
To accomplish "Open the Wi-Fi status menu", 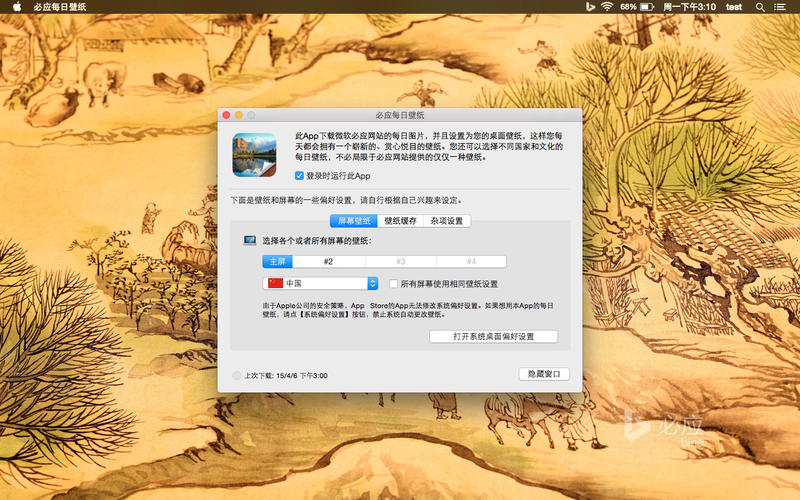I will pos(607,7).
